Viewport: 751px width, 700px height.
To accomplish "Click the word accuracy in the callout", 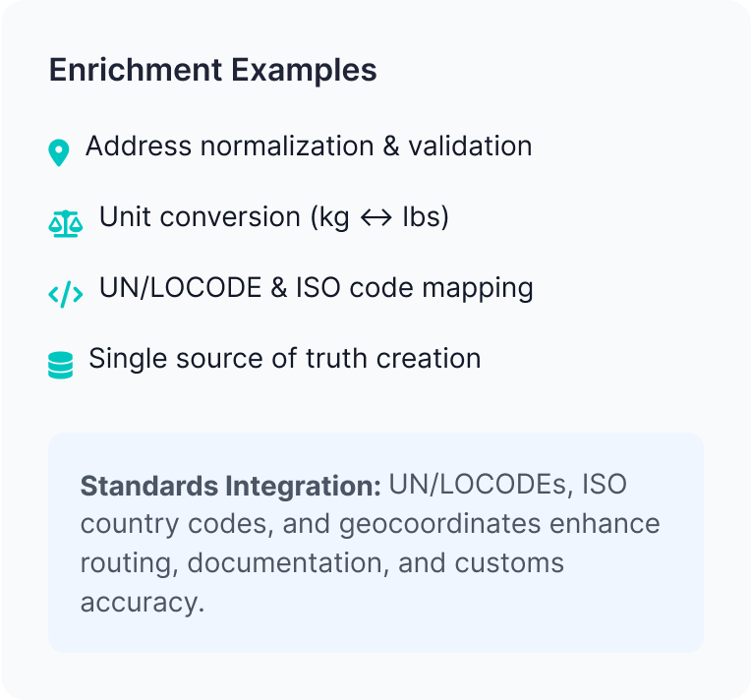I will [x=143, y=604].
